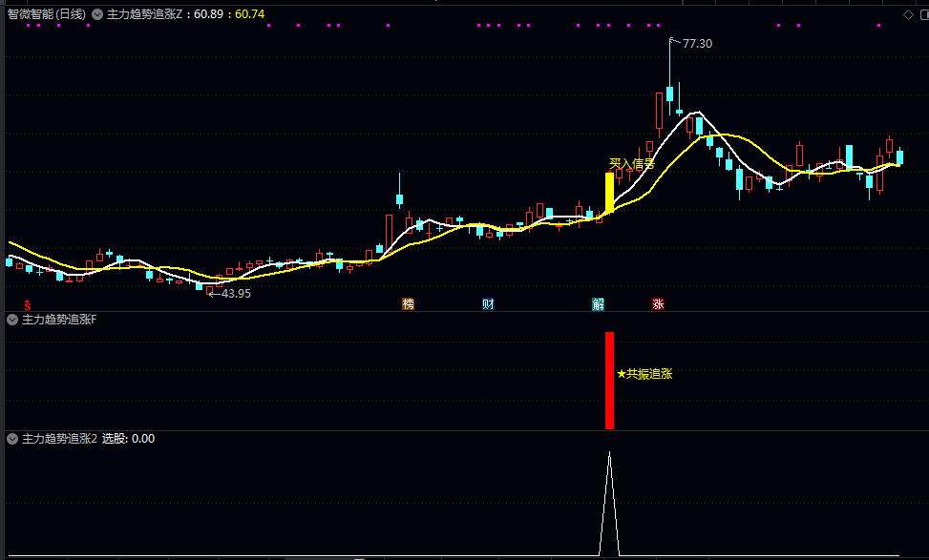Image resolution: width=929 pixels, height=560 pixels.
Task: Click the ★共振追涨 label
Action: tap(644, 374)
